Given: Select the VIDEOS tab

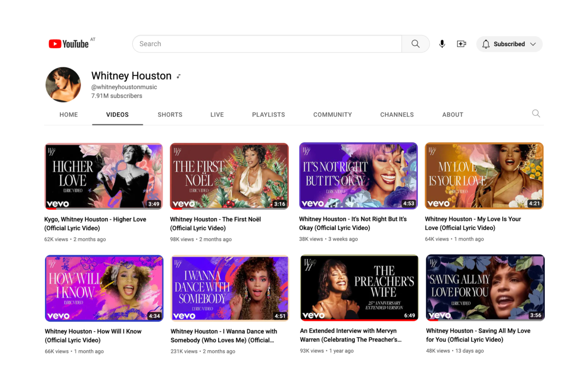Looking at the screenshot, I should [x=118, y=115].
